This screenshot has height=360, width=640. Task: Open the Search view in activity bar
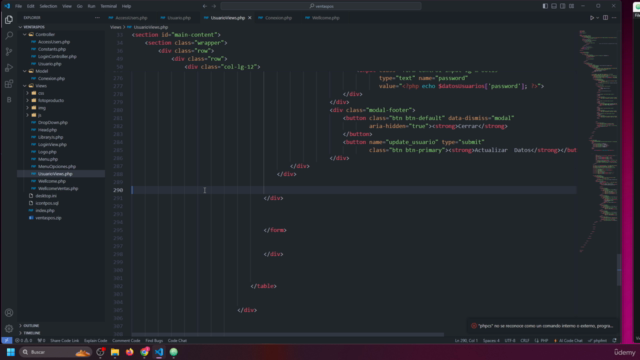click(9, 36)
